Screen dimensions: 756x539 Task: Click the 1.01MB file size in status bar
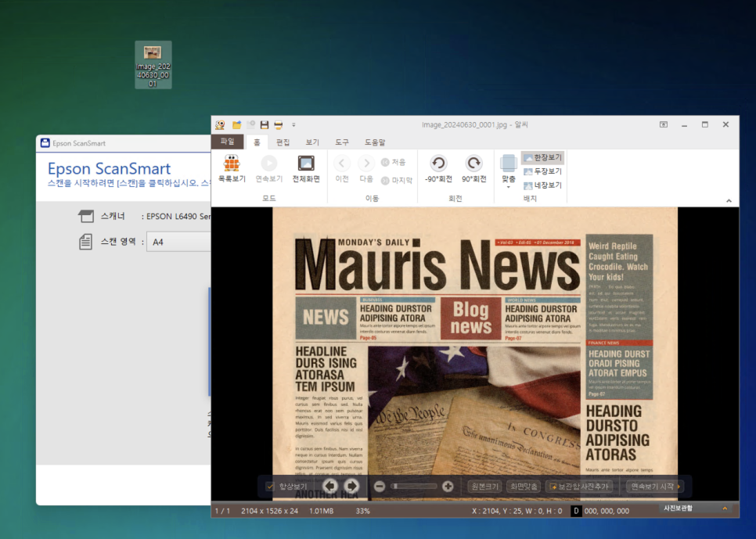321,511
